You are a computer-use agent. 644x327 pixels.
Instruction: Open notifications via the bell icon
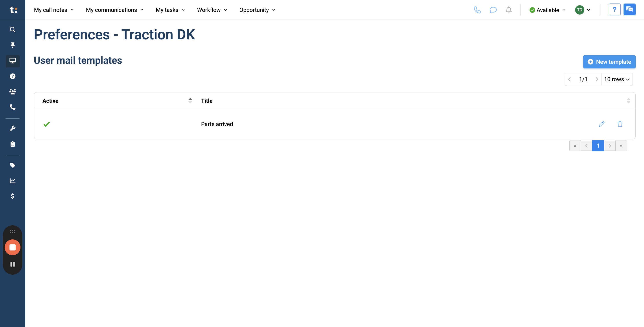coord(508,10)
